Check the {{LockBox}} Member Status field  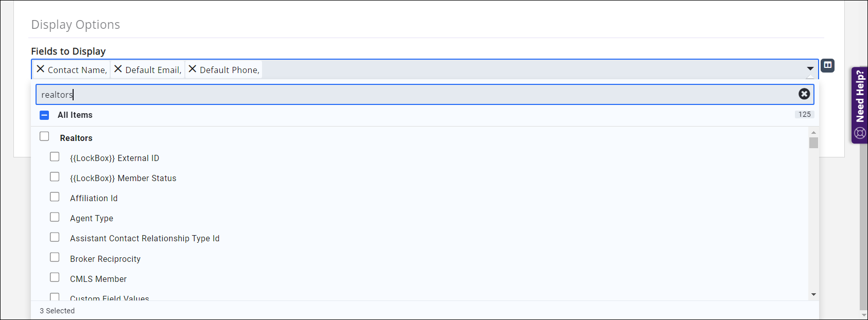[55, 176]
